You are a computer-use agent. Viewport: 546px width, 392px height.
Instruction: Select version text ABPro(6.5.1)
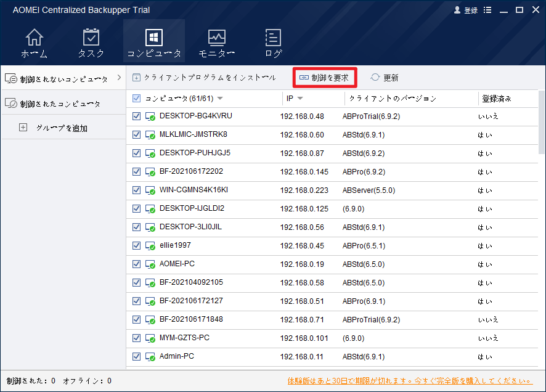pyautogui.click(x=364, y=246)
